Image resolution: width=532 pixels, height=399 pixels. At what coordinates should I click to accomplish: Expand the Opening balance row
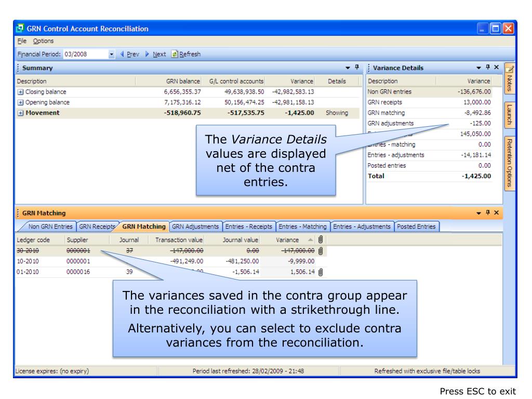pyautogui.click(x=20, y=102)
